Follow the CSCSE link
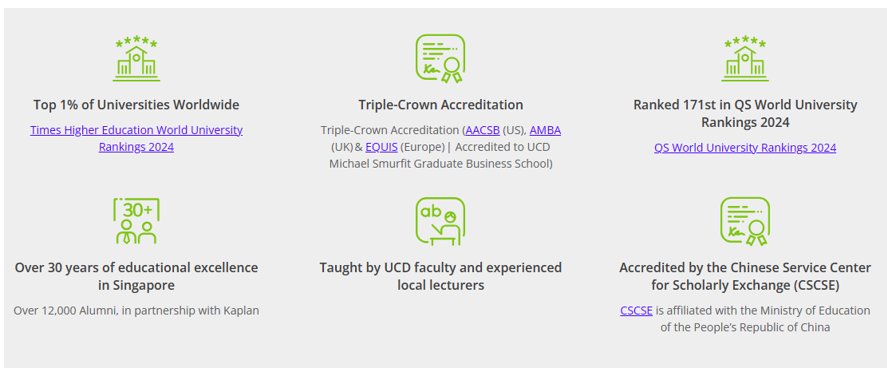 [636, 311]
